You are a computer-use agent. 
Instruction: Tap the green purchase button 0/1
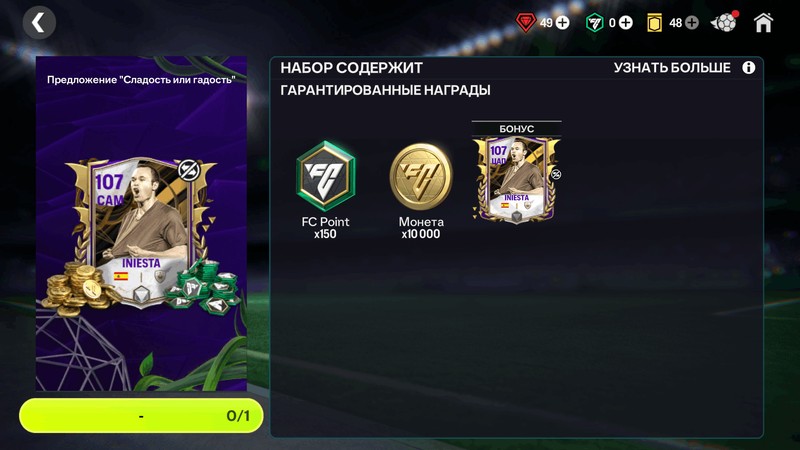[141, 416]
